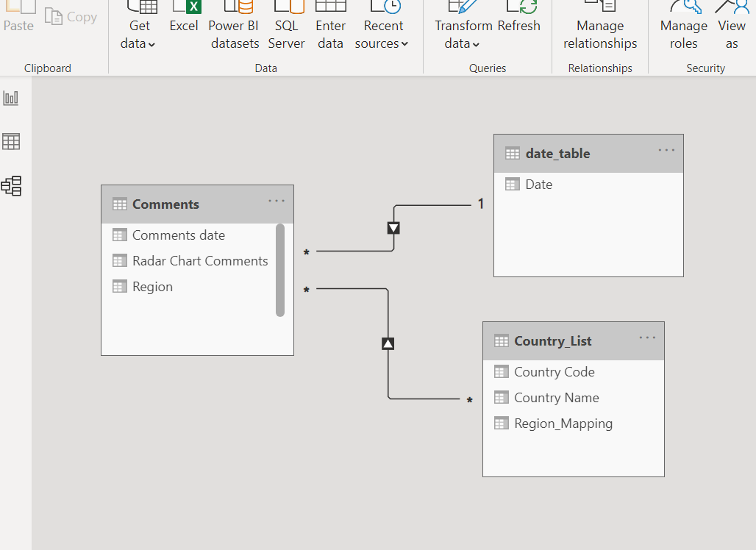This screenshot has width=756, height=550.
Task: Select the Comments table header
Action: pyautogui.click(x=197, y=204)
